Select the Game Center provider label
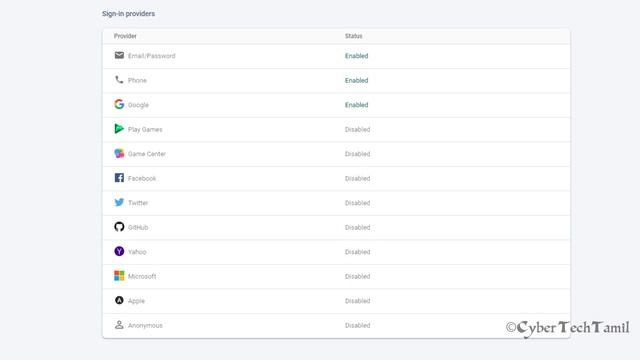 tap(147, 154)
